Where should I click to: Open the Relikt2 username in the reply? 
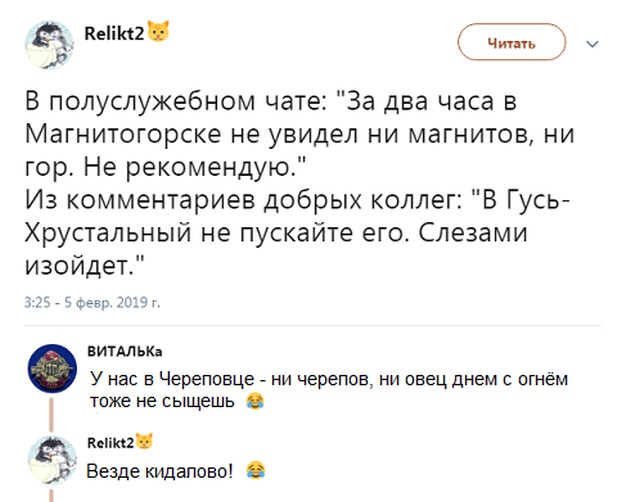click(109, 442)
